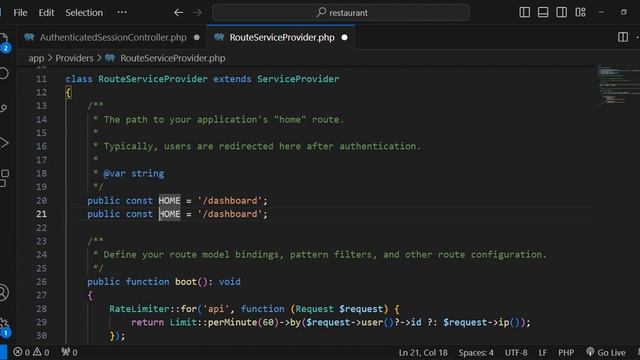Open the Edit menu
The width and height of the screenshot is (640, 360).
pyautogui.click(x=46, y=13)
